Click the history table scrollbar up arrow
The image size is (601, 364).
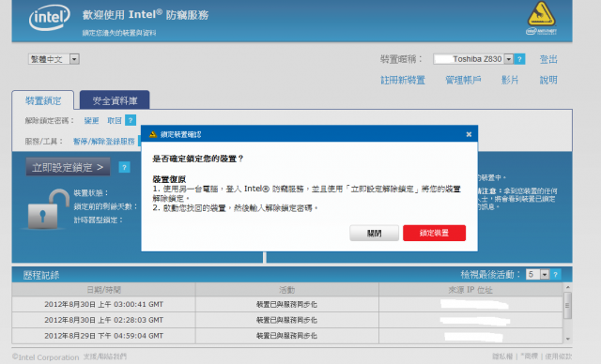[x=567, y=287]
